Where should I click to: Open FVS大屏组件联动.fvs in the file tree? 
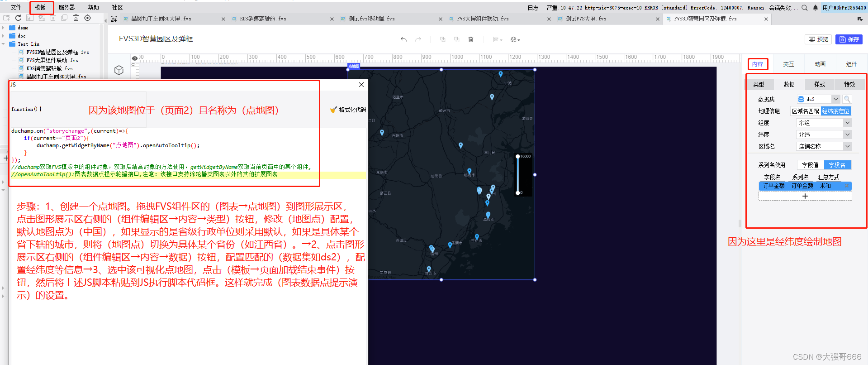[x=52, y=60]
